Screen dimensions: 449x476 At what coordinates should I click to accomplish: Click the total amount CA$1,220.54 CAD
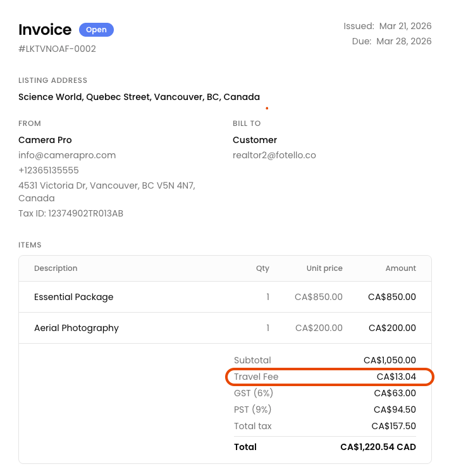coord(378,447)
